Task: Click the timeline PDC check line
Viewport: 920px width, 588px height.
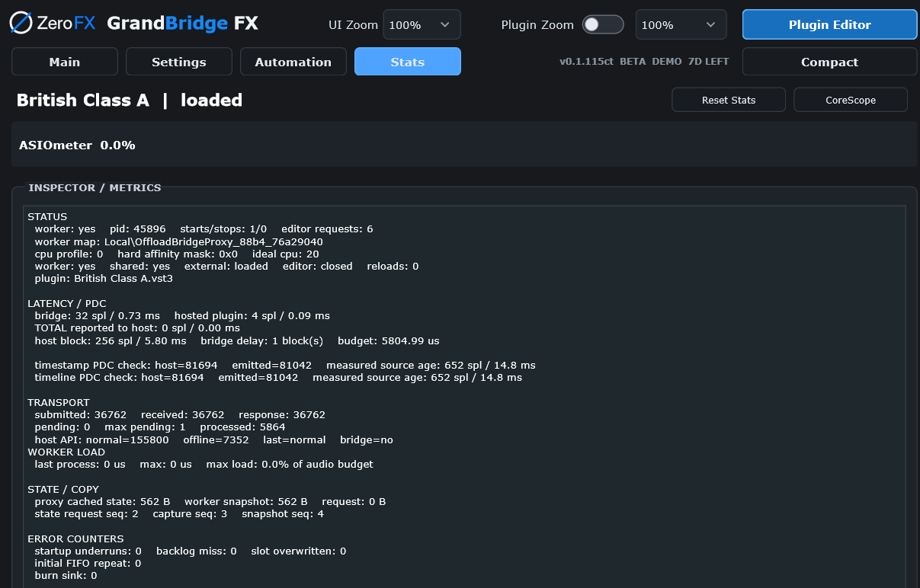Action: (278, 378)
